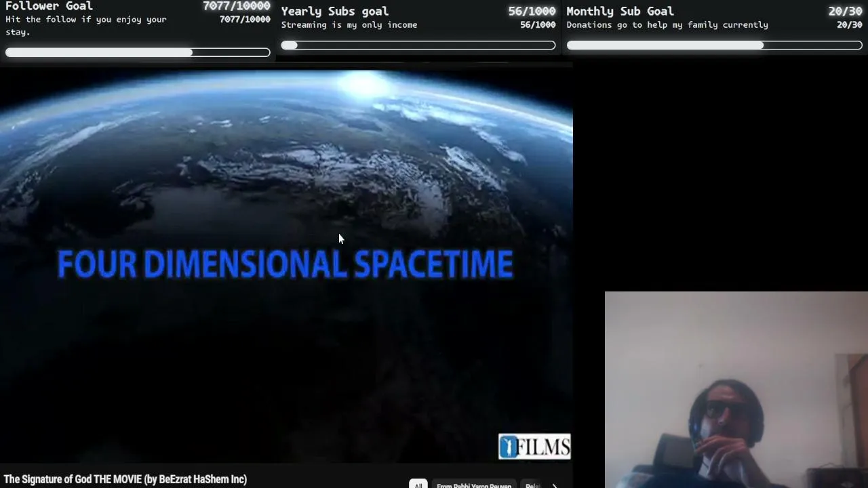Click the 'FOUR DIMENSIONAL SPACETIME' video caption

click(x=285, y=264)
